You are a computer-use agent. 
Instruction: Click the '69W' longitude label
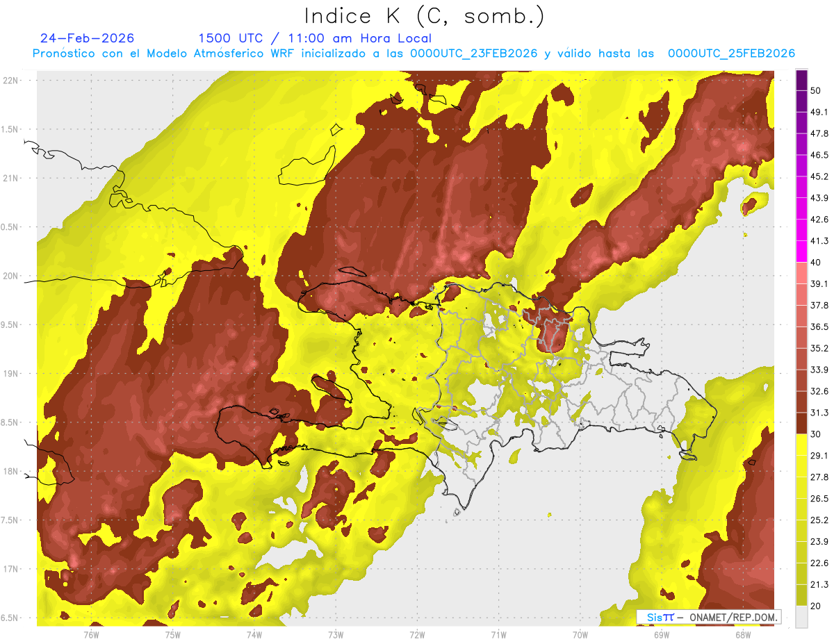tap(662, 635)
